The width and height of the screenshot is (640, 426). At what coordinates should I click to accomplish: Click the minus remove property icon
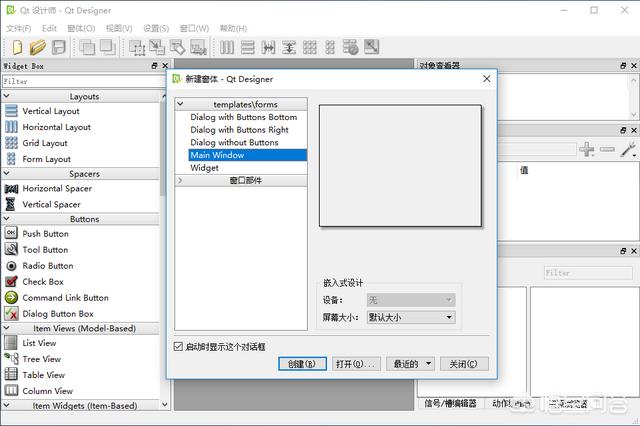607,149
